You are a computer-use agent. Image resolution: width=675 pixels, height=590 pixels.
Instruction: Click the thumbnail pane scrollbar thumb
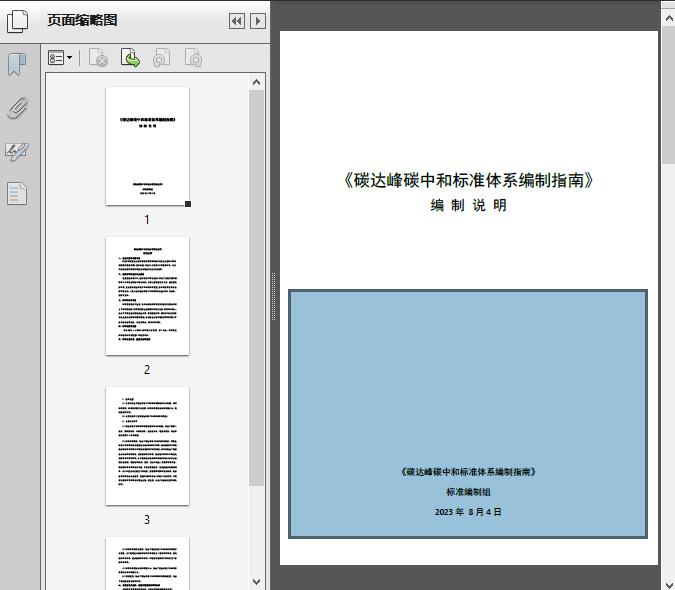(257, 287)
